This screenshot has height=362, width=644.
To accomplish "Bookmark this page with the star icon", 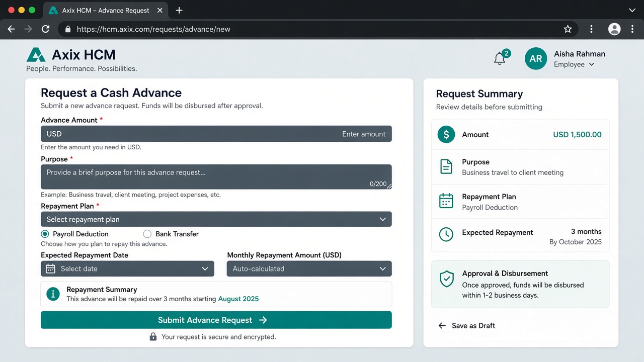I will click(568, 29).
